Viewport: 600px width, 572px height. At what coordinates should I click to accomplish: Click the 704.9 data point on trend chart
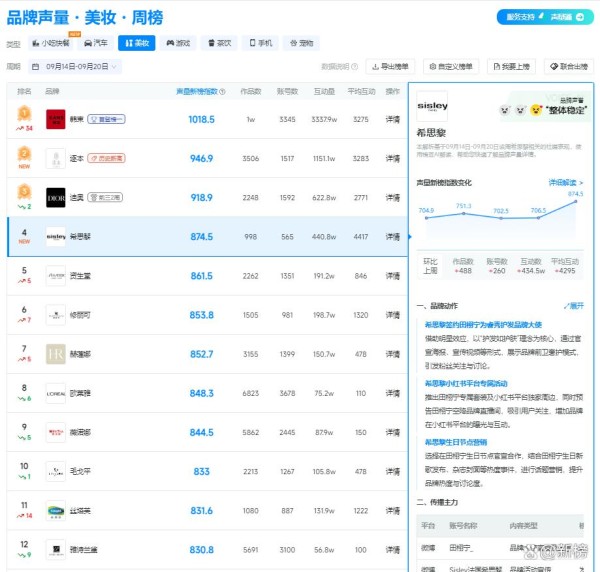[x=427, y=218]
